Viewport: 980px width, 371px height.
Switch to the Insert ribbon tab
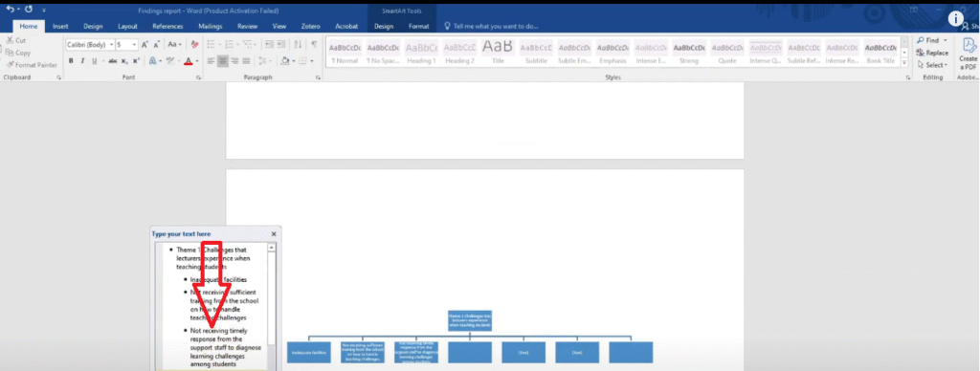[x=60, y=26]
